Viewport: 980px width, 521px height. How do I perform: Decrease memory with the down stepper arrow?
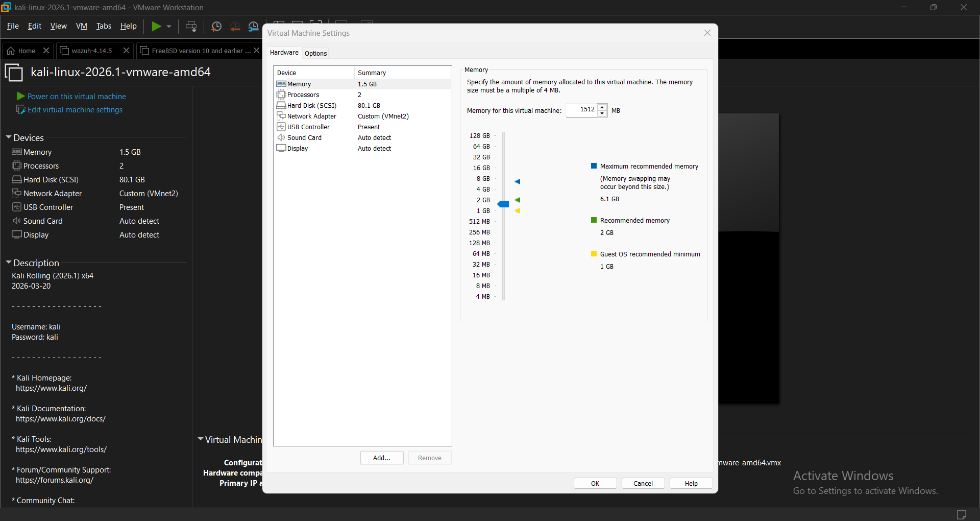602,113
